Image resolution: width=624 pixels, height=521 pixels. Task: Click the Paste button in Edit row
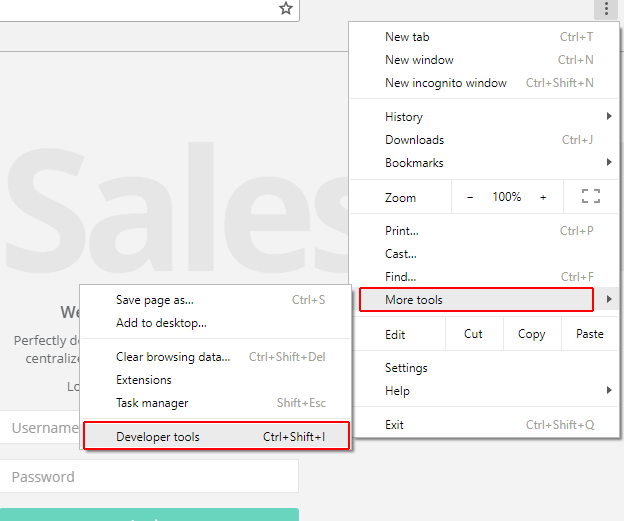click(590, 334)
